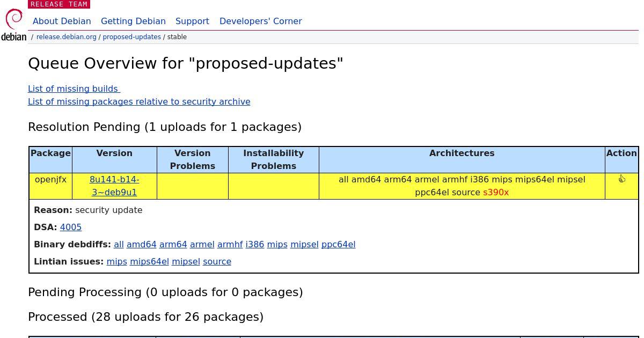The height and width of the screenshot is (338, 644).
Task: Open the arm64 binary debdiff link
Action: [x=173, y=244]
